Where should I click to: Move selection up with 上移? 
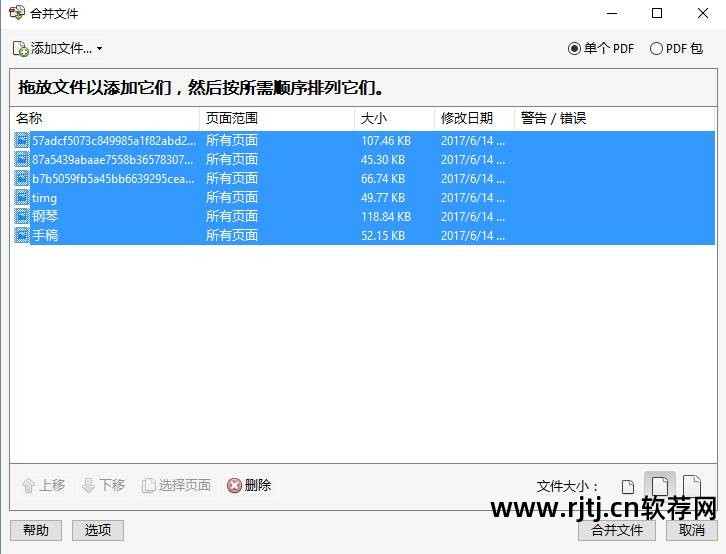click(x=44, y=486)
